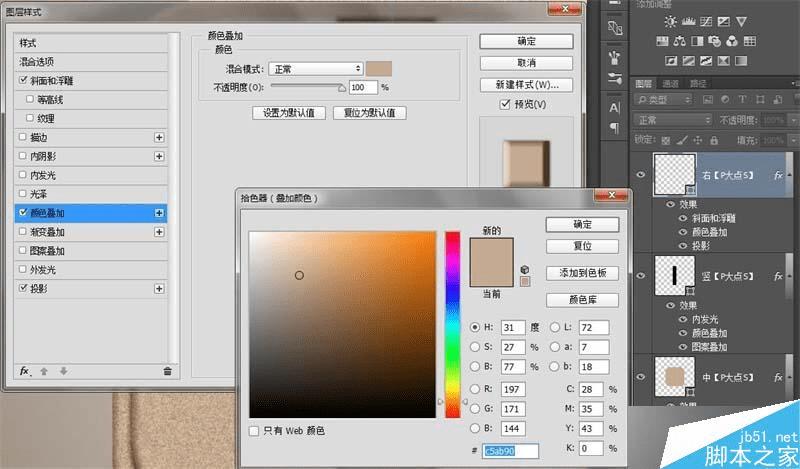Add a Levels adjustment
The image size is (800, 469).
[688, 21]
